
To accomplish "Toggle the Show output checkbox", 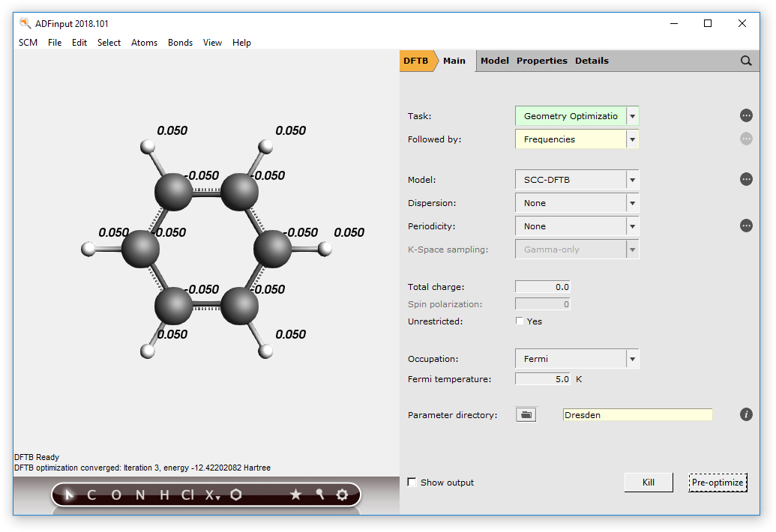I will click(x=412, y=483).
